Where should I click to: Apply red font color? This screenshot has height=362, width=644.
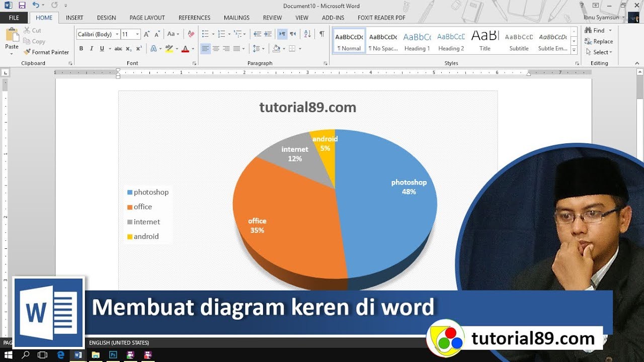(185, 49)
